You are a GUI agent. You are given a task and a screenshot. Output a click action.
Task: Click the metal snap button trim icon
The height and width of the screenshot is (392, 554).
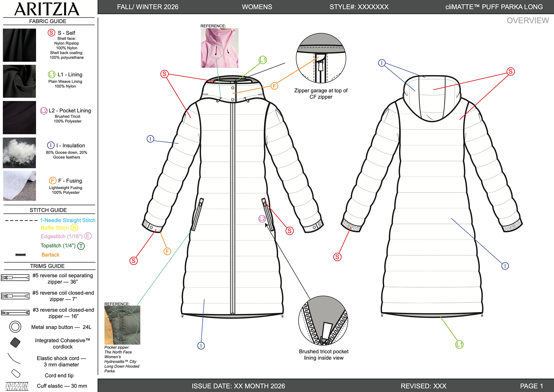[15, 327]
